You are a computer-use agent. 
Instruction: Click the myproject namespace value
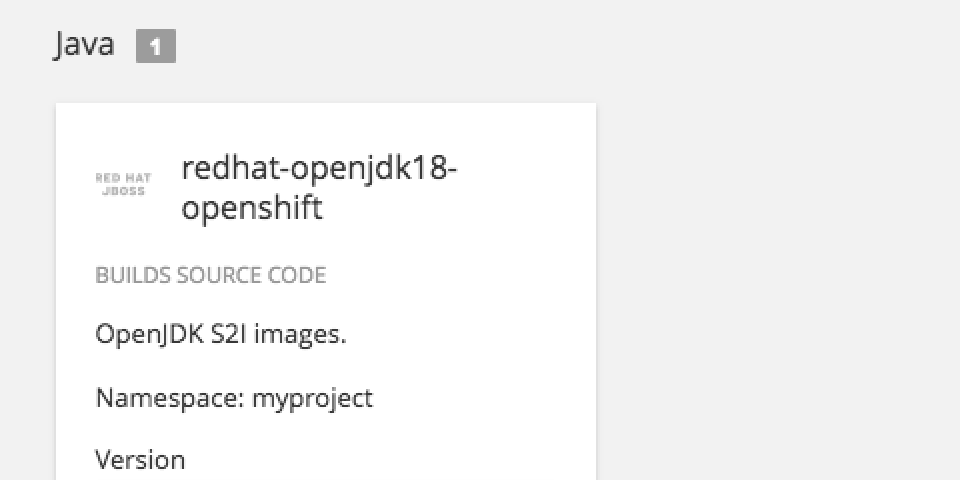tap(312, 398)
